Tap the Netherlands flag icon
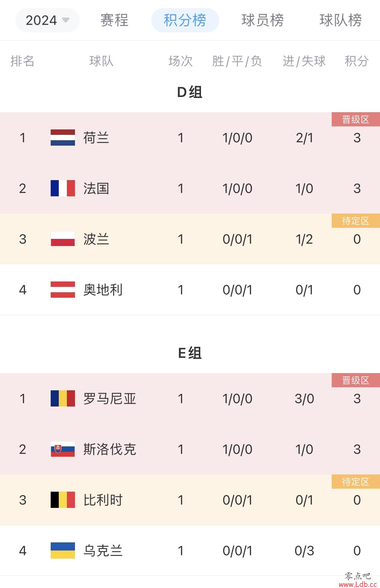The height and width of the screenshot is (588, 380). [x=63, y=138]
